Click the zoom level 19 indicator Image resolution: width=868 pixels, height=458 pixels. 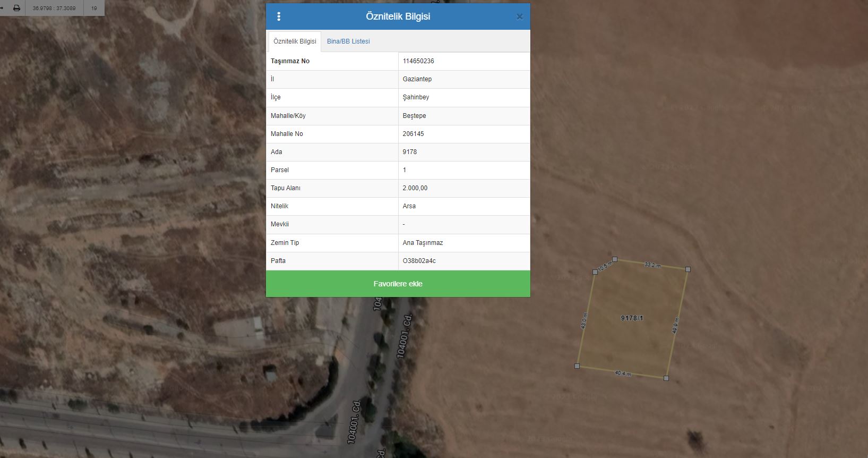click(94, 8)
